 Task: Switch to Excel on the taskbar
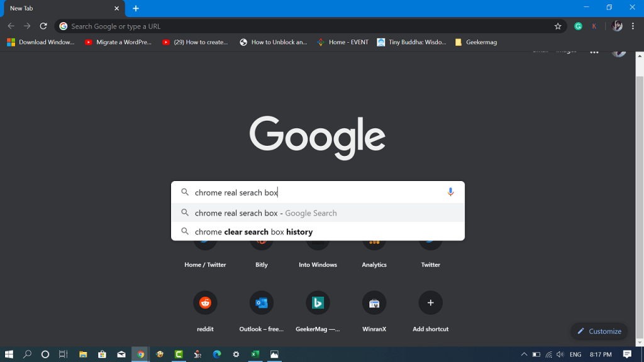255,354
